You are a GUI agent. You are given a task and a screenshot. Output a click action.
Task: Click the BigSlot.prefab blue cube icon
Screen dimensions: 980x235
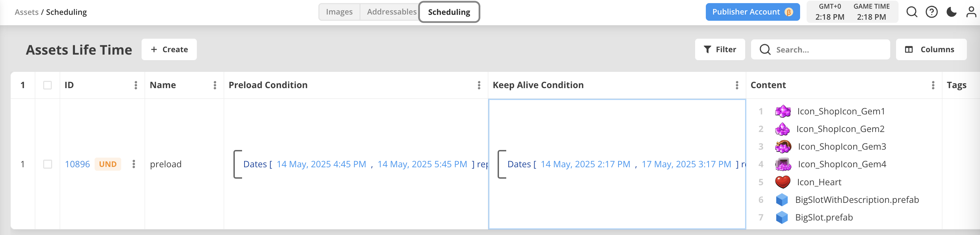pyautogui.click(x=781, y=217)
